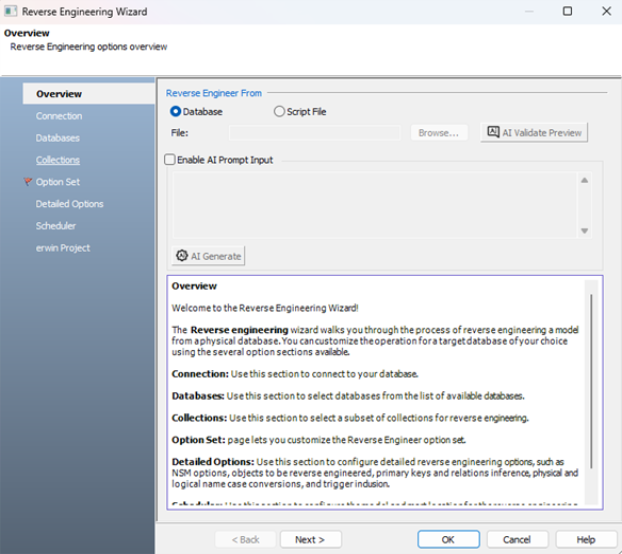Go to the Databases section

58,138
